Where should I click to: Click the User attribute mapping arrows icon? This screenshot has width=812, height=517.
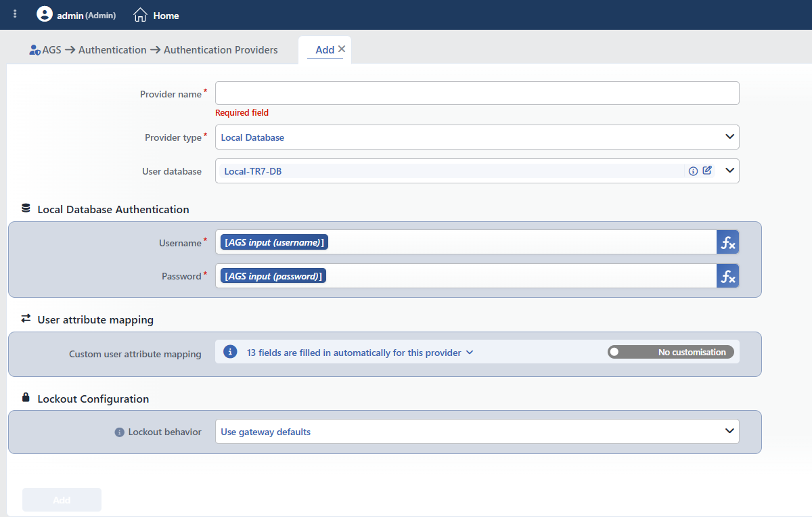[26, 318]
